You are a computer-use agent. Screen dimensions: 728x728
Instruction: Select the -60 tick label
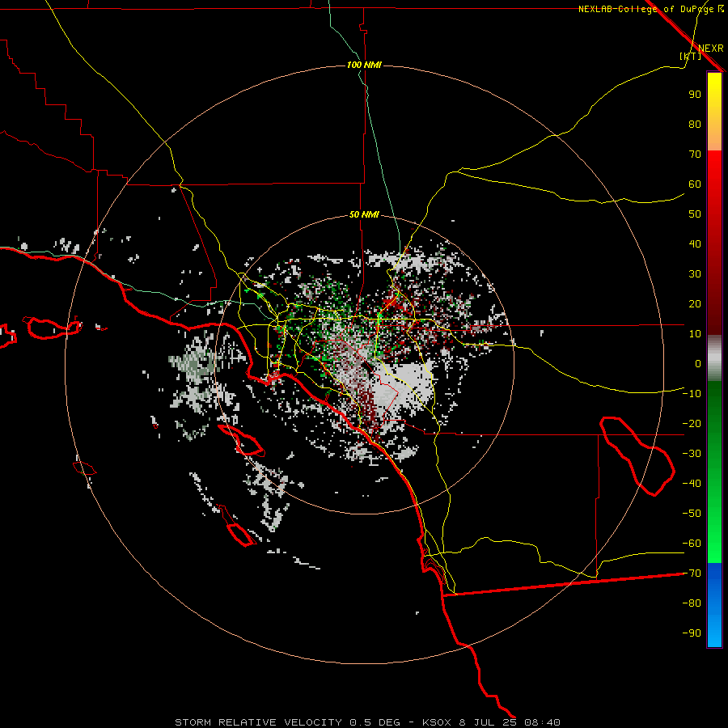(x=692, y=544)
